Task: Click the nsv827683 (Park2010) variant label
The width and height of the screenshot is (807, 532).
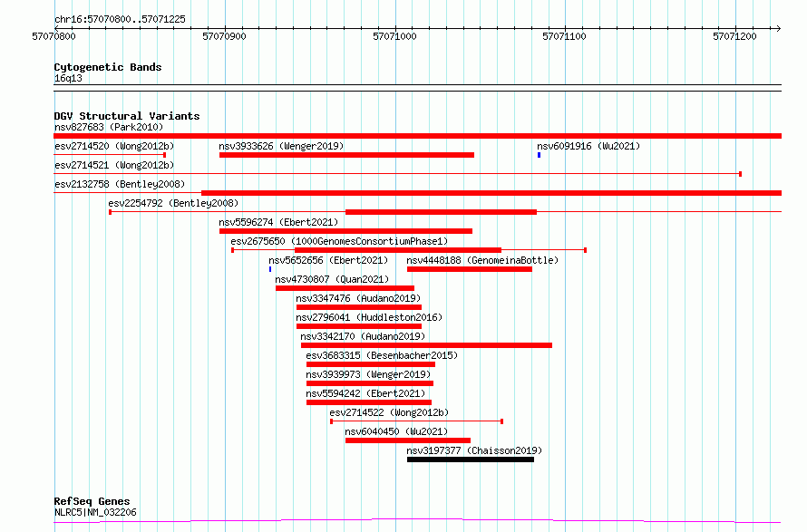Action: [109, 127]
